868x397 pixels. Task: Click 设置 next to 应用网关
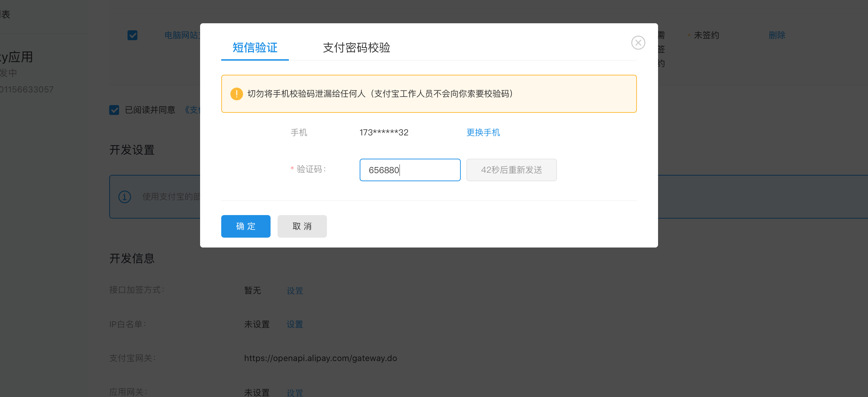pos(295,392)
